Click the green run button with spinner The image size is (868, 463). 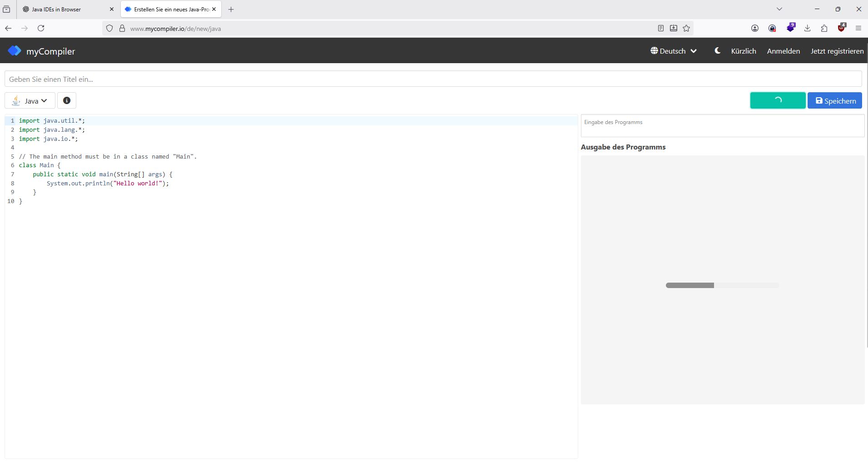(x=778, y=100)
